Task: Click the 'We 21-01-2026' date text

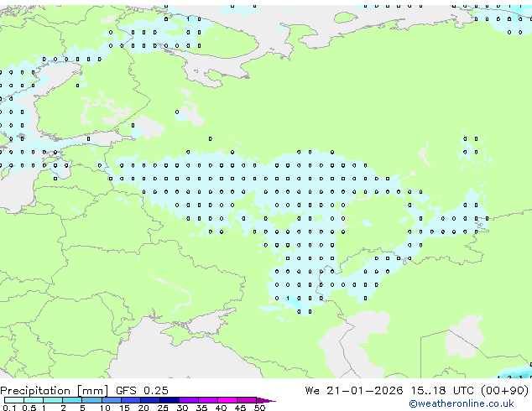Action: point(354,391)
